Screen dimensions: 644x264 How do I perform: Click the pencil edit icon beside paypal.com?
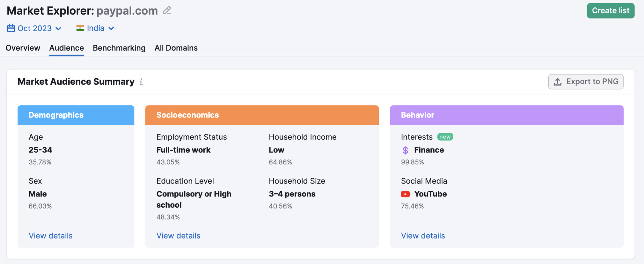pos(167,11)
